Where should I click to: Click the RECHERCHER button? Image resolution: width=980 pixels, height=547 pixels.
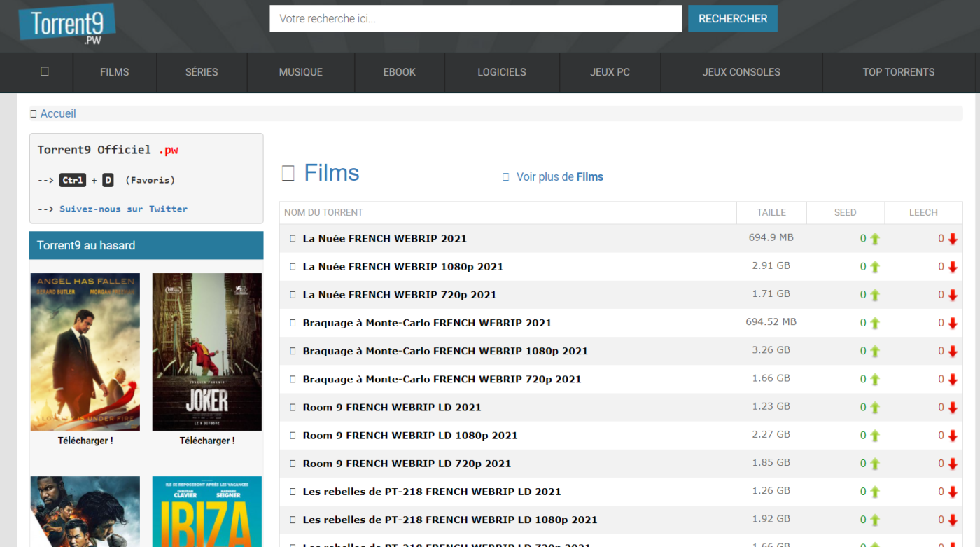[733, 19]
